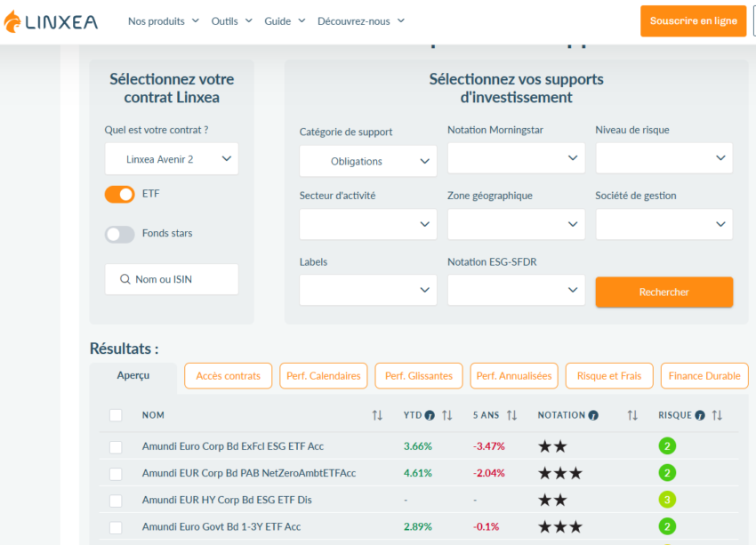The width and height of the screenshot is (756, 545).
Task: Disable the ETF toggle
Action: [119, 193]
